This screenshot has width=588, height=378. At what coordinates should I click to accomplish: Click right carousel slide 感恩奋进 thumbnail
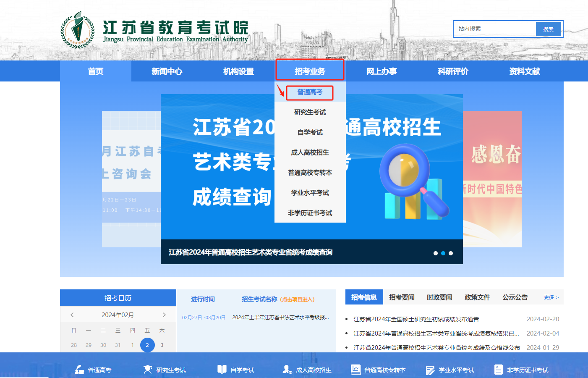pyautogui.click(x=492, y=179)
